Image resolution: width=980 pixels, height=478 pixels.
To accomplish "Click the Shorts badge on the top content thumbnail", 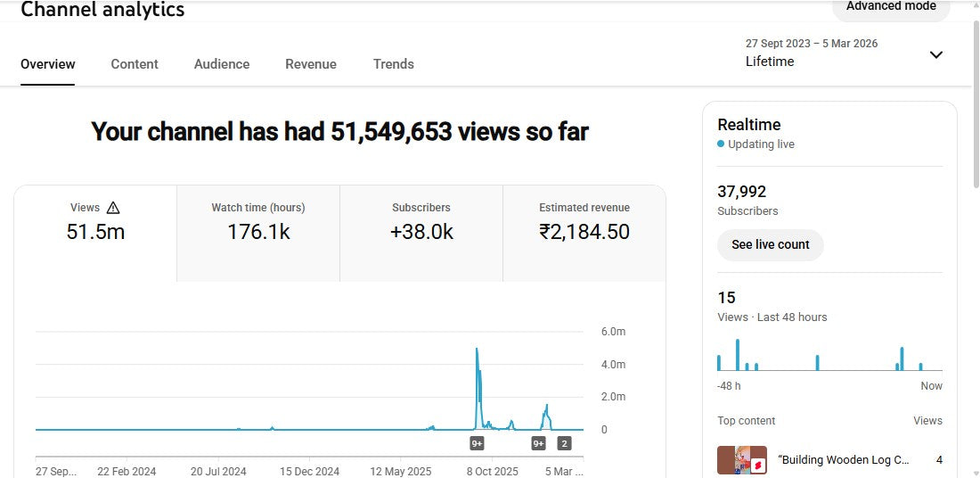I will coord(759,465).
